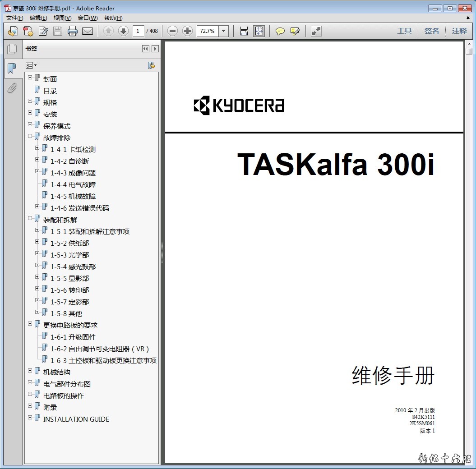Open the 工具 pane
This screenshot has width=476, height=469.
click(404, 31)
